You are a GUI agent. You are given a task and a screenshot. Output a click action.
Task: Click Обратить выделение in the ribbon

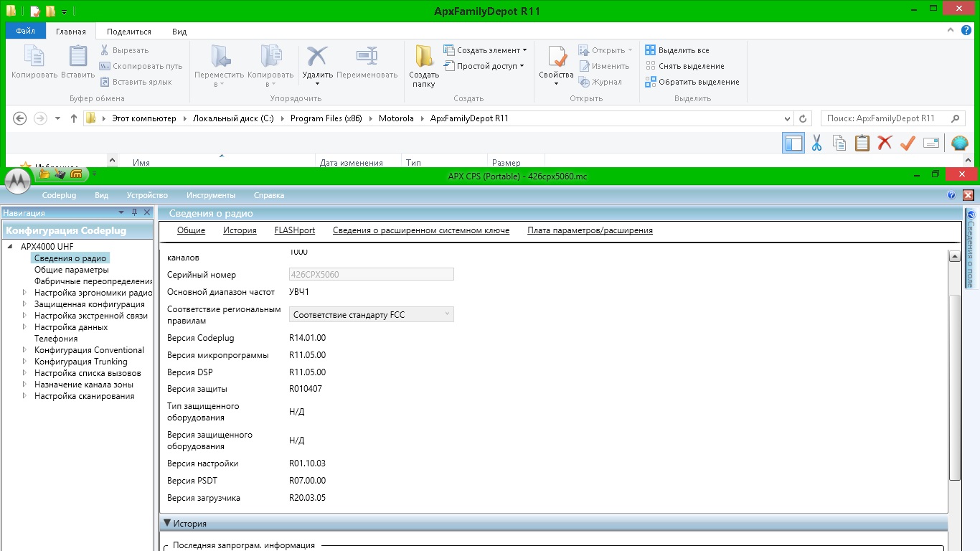[692, 82]
